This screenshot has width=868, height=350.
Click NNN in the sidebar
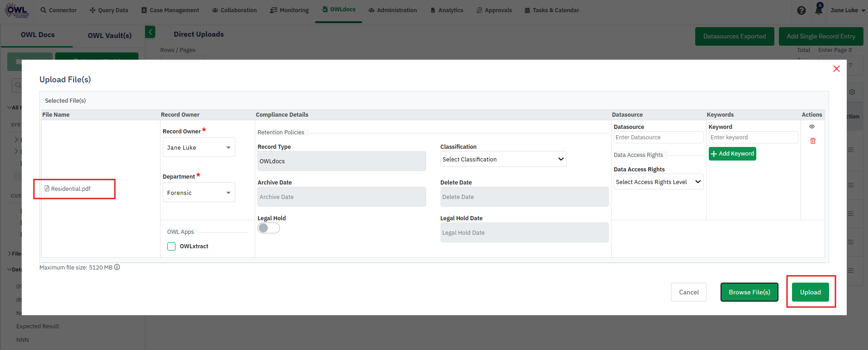pos(23,340)
